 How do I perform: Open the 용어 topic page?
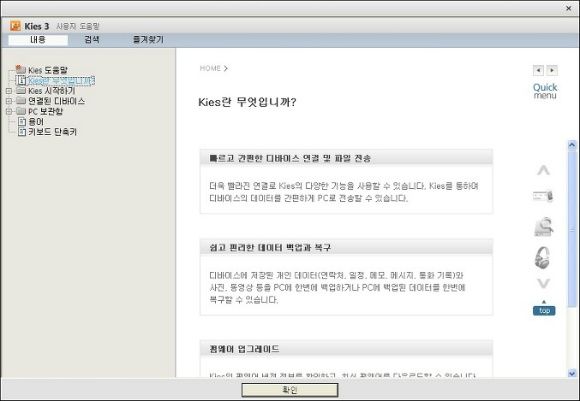[36, 122]
